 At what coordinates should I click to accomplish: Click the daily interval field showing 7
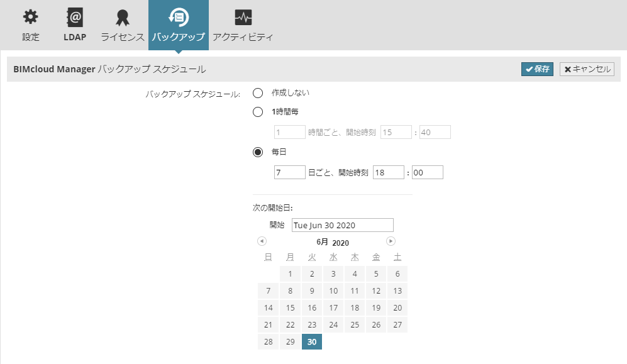click(x=289, y=173)
